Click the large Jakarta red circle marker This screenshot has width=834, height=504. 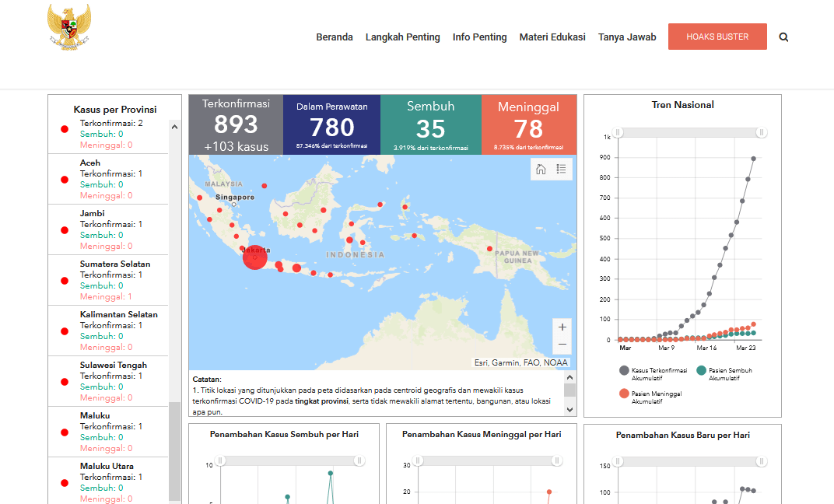click(x=255, y=257)
